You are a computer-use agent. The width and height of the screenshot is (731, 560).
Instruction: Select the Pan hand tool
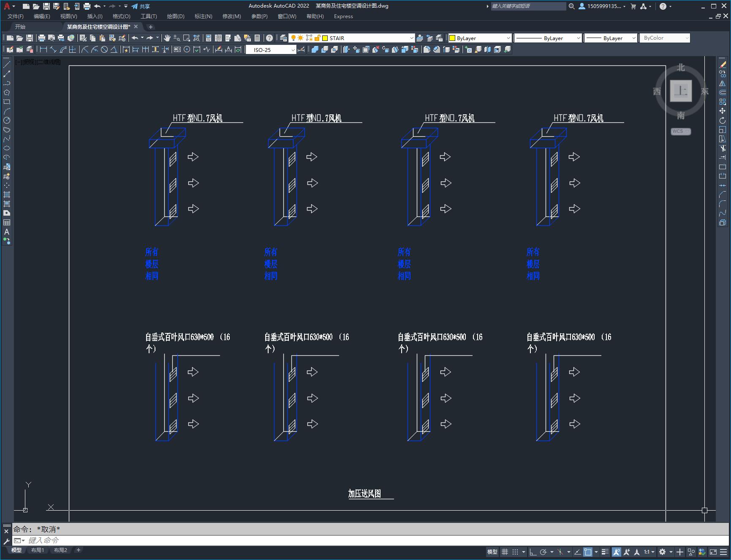(x=167, y=38)
